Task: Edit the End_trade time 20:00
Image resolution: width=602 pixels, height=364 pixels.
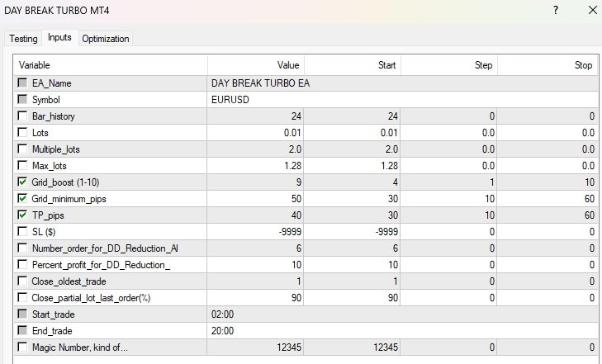Action: (x=402, y=331)
